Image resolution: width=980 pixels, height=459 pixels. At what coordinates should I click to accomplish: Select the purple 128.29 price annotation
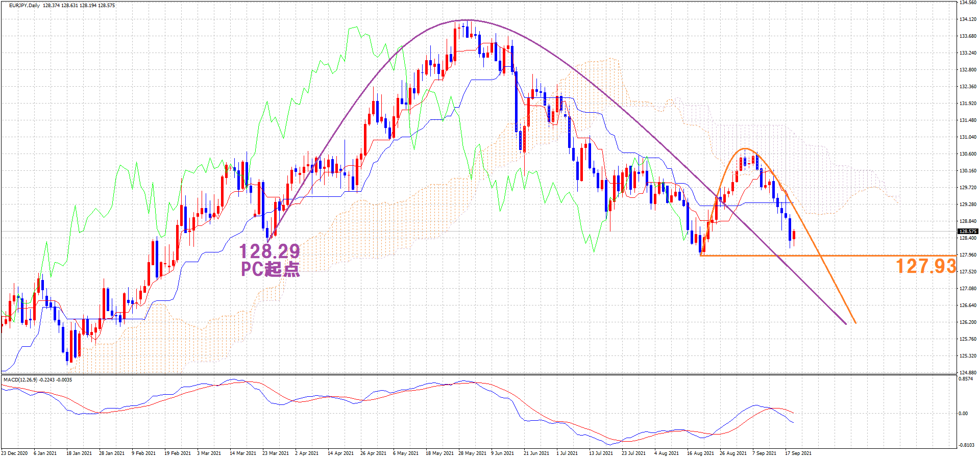(269, 251)
